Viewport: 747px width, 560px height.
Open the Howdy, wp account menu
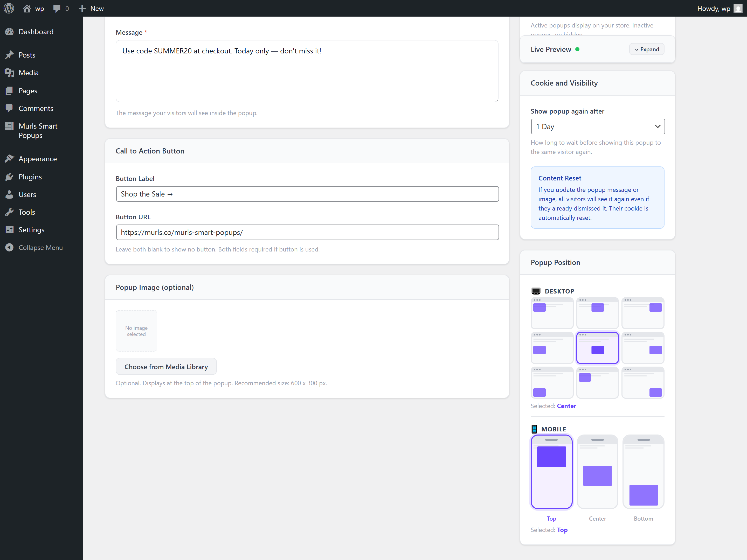(x=719, y=8)
